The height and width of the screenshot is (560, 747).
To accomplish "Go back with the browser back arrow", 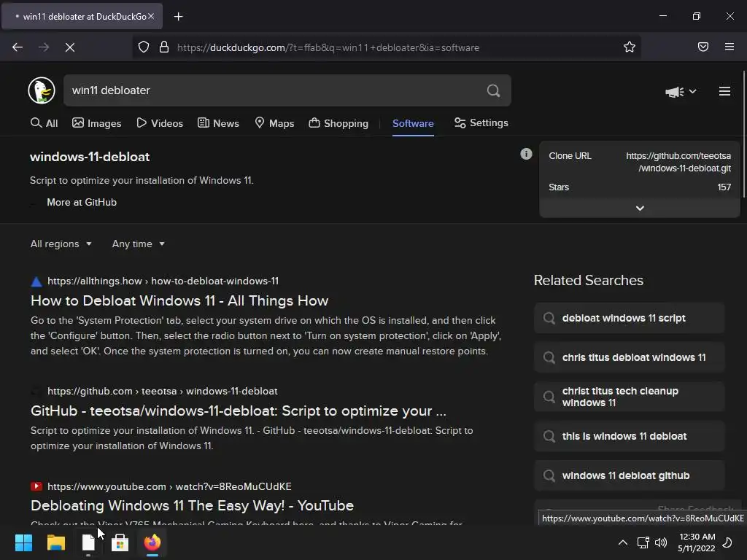I will coord(18,47).
